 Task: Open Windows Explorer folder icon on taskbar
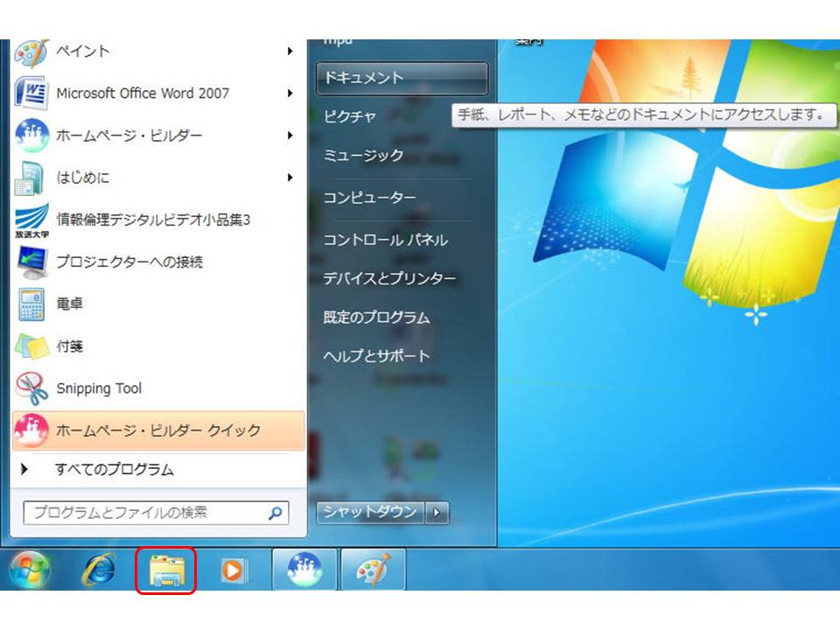166,570
